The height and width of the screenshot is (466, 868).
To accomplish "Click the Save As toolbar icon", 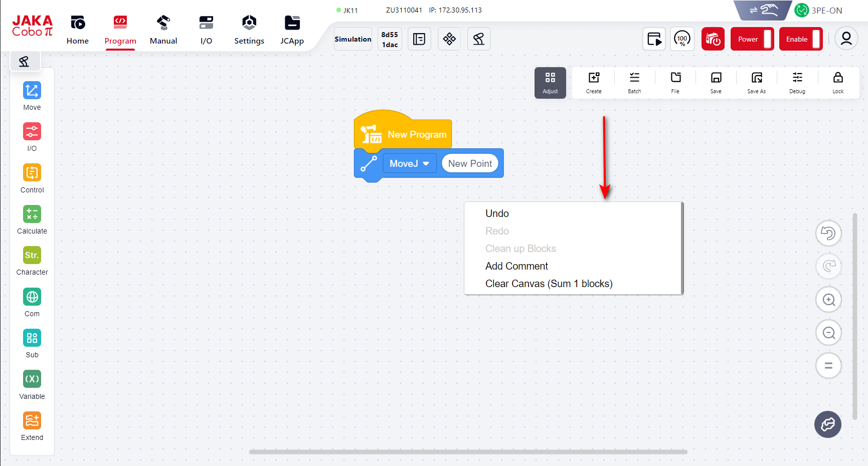I will pyautogui.click(x=756, y=82).
